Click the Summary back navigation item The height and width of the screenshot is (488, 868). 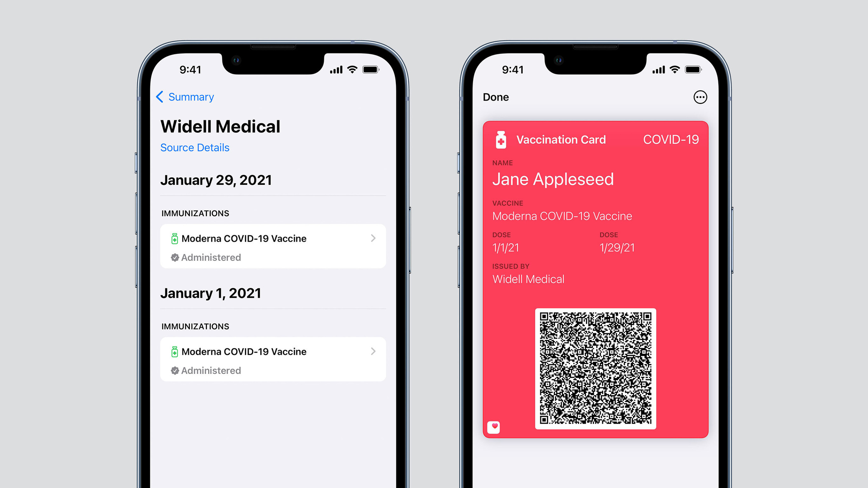pos(187,97)
